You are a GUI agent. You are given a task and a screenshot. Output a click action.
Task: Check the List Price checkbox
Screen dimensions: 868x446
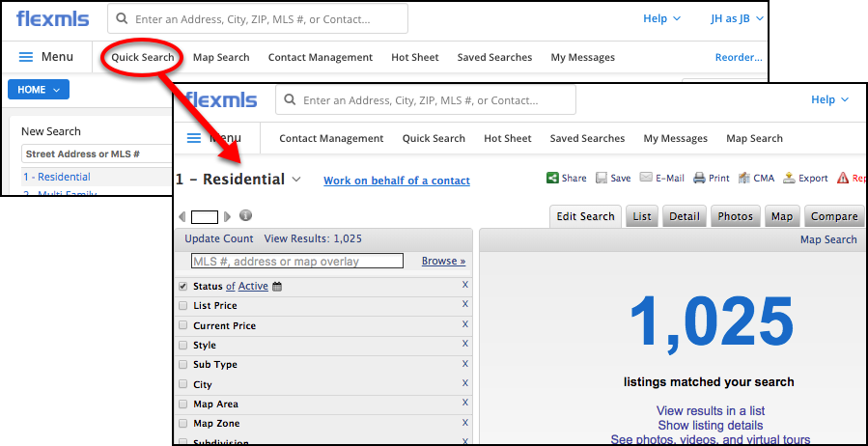pyautogui.click(x=183, y=306)
